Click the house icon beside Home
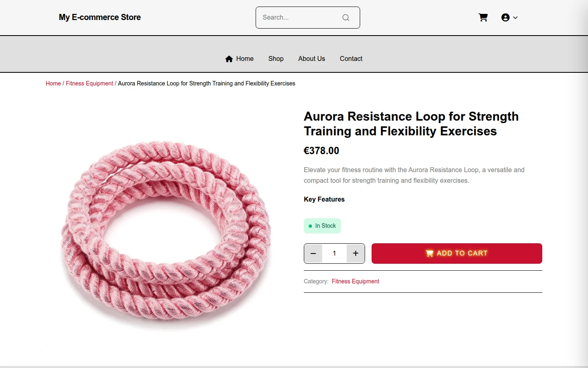This screenshot has width=588, height=368. 229,59
